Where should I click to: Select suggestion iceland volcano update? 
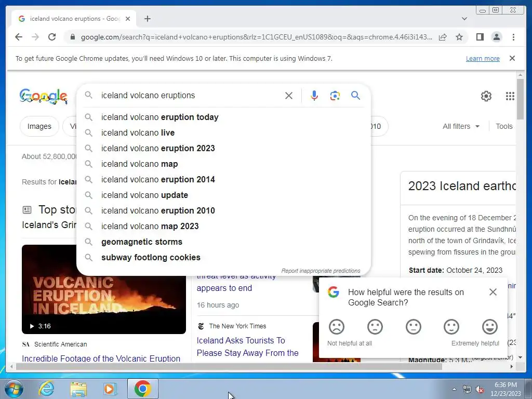[x=223, y=195]
